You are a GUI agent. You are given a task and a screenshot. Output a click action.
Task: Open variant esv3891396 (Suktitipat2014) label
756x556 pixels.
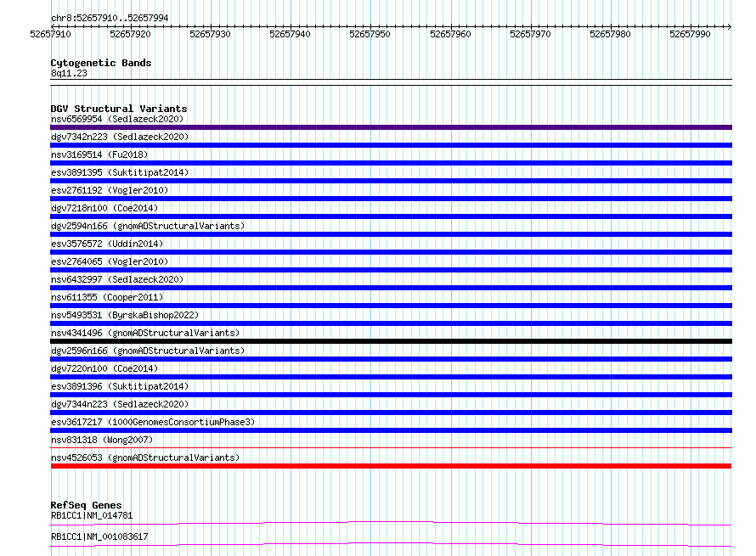click(120, 386)
